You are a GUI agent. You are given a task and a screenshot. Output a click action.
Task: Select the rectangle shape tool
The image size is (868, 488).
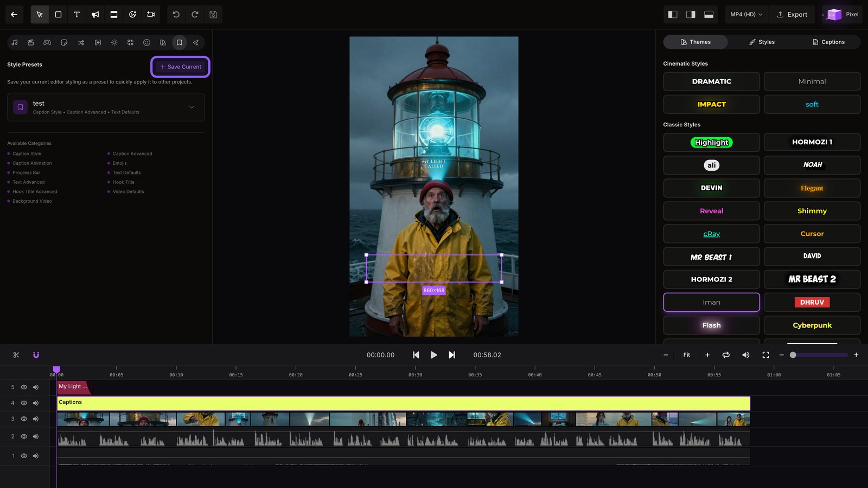point(58,15)
